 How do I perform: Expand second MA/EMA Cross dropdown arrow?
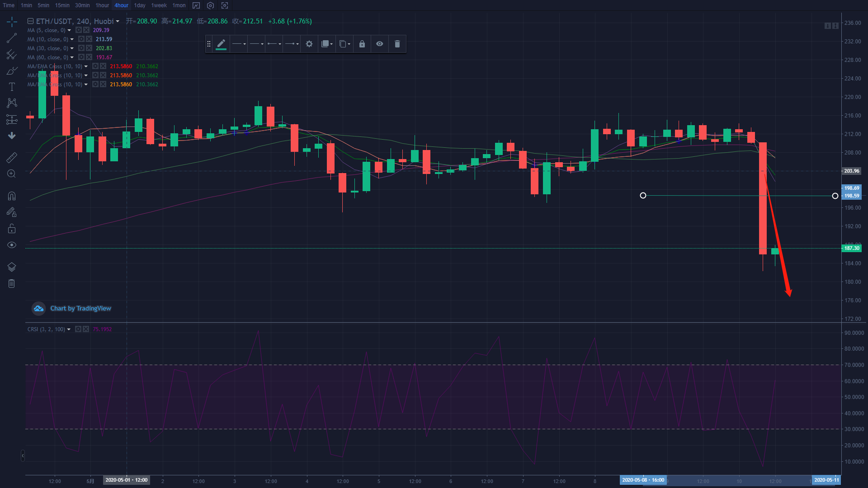point(86,75)
